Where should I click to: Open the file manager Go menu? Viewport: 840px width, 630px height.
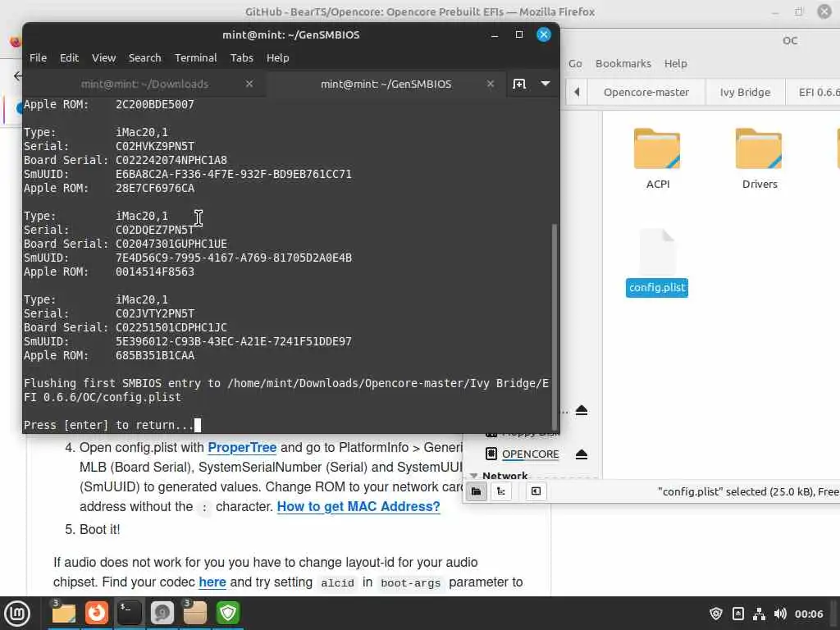point(575,63)
